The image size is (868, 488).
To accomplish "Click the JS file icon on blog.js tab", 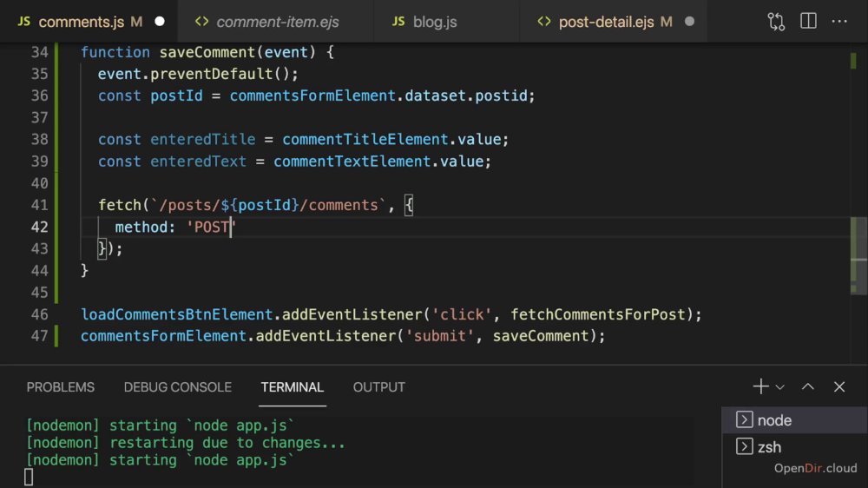I will [398, 21].
